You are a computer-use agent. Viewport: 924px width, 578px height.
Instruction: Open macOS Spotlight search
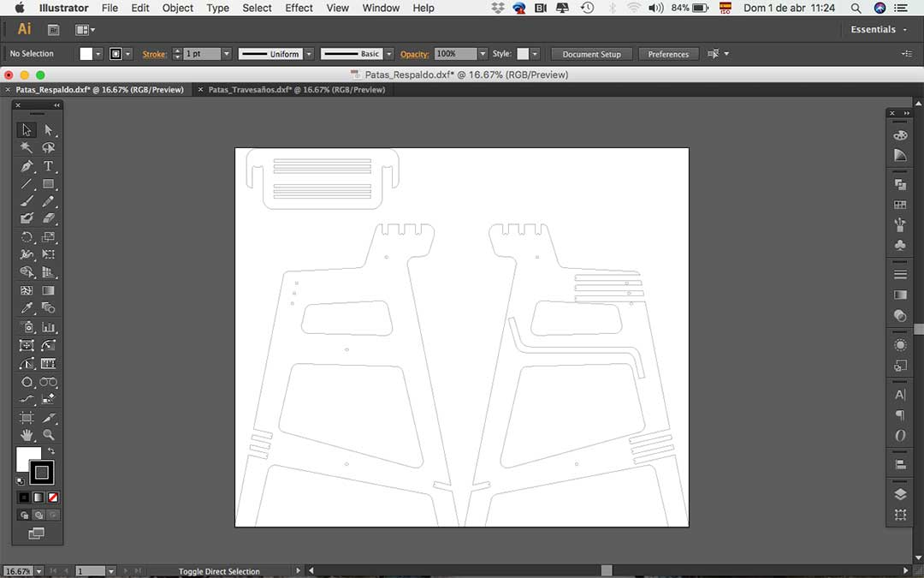tap(856, 8)
